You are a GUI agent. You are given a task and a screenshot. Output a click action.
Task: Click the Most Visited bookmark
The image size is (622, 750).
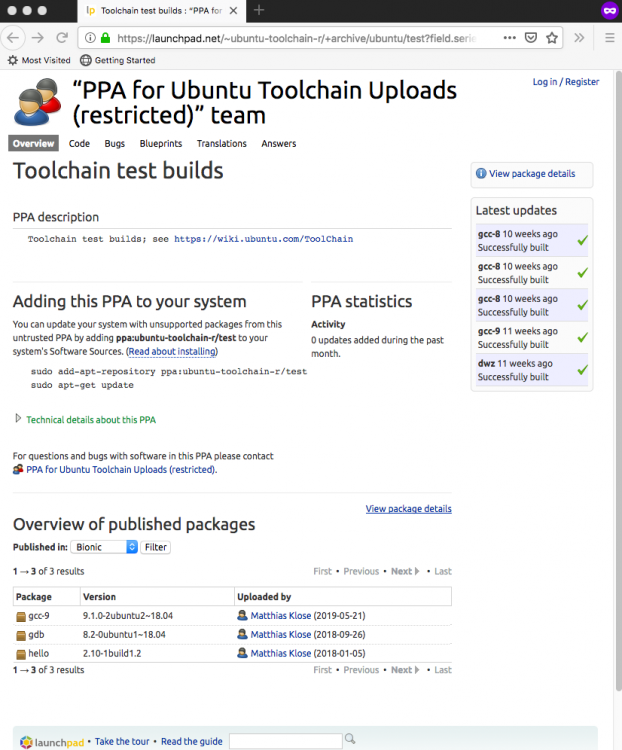point(39,60)
